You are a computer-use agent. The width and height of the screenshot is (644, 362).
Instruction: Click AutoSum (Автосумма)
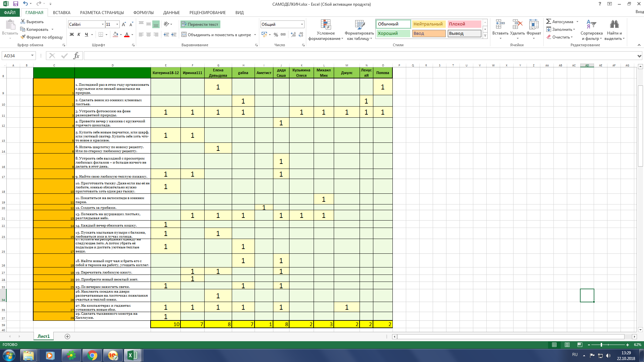pos(559,21)
